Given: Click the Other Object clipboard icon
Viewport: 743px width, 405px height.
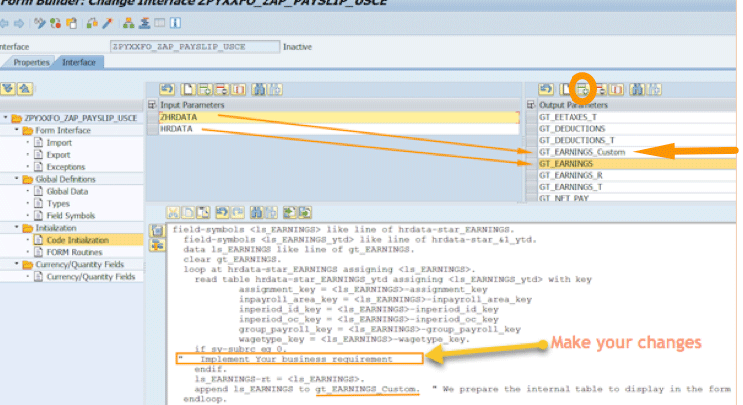Looking at the screenshot, I should tap(72, 23).
